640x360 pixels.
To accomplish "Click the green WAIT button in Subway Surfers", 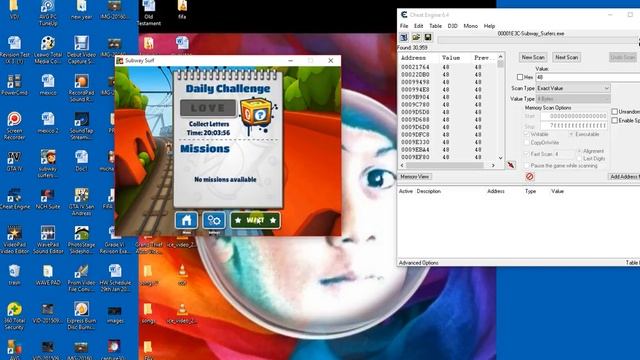I will (256, 220).
